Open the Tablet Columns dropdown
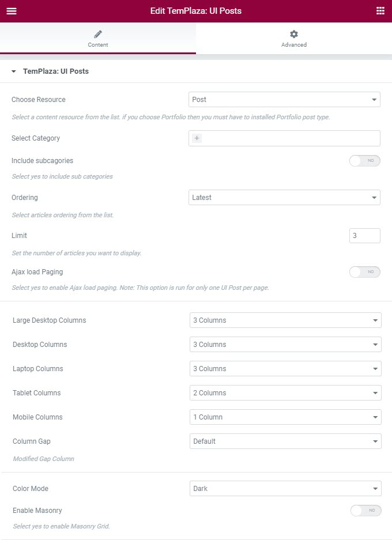The width and height of the screenshot is (392, 540). pos(285,393)
